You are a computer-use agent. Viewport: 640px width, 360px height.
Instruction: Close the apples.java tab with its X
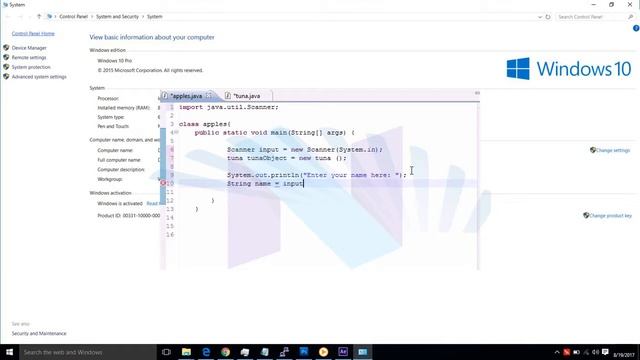(209, 96)
